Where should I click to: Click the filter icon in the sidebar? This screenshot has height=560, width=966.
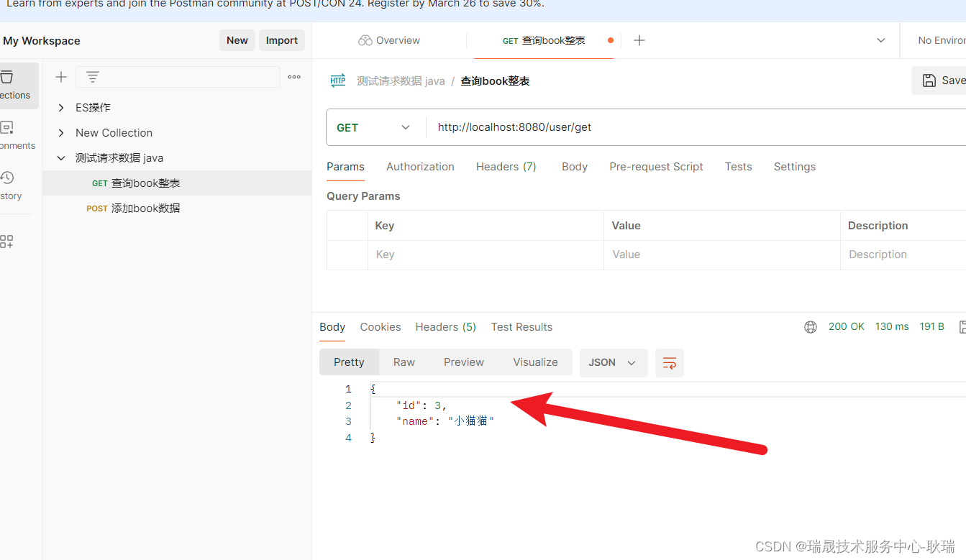[92, 76]
